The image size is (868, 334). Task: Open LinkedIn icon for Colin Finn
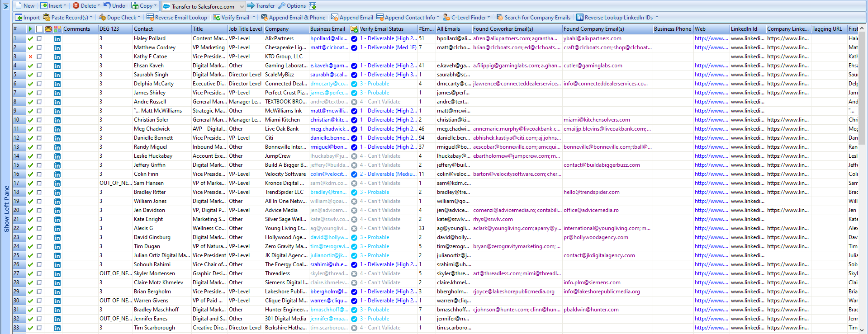[57, 174]
